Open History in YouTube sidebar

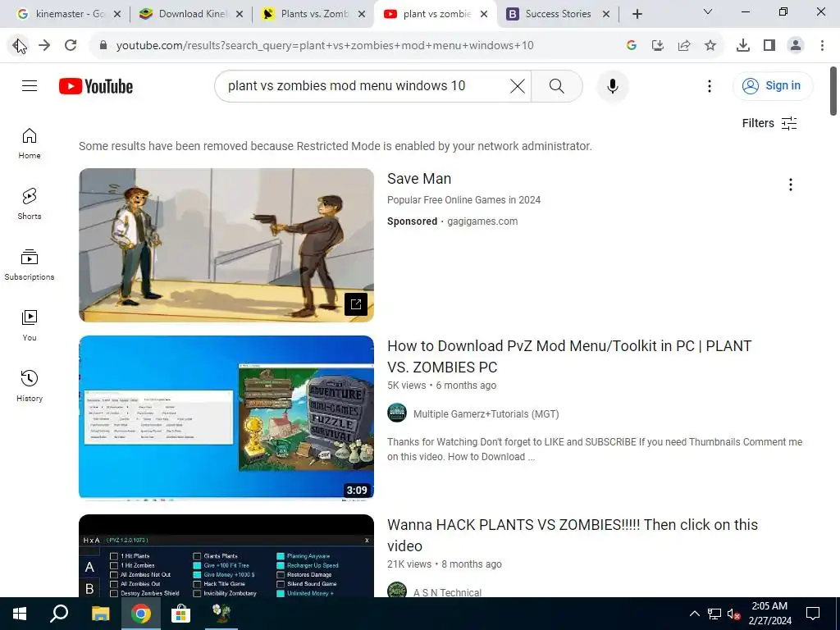30,386
